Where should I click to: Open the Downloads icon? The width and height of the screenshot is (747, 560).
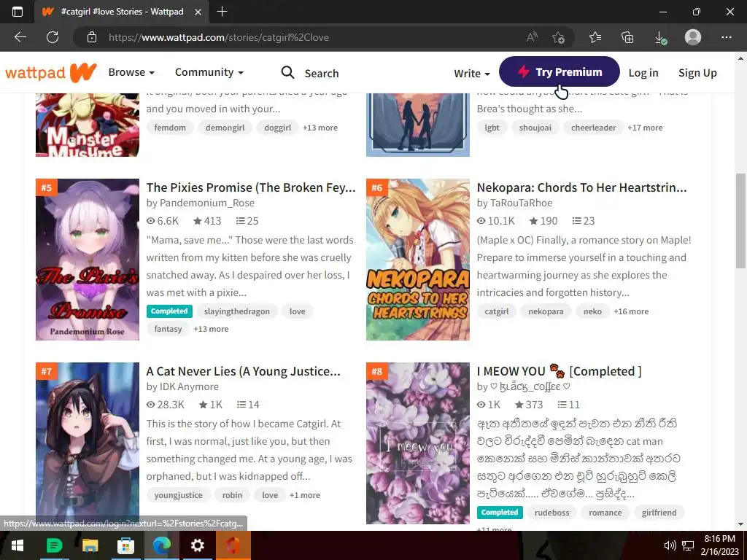[660, 37]
